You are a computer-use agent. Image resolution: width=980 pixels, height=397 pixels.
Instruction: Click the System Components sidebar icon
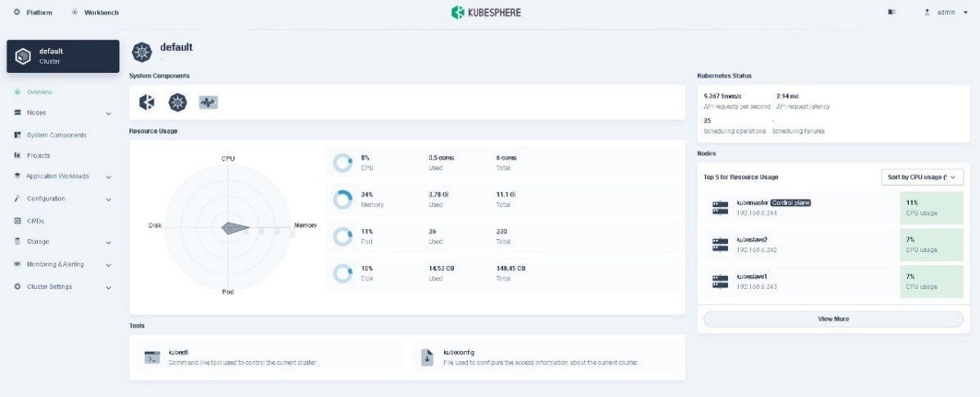(17, 135)
